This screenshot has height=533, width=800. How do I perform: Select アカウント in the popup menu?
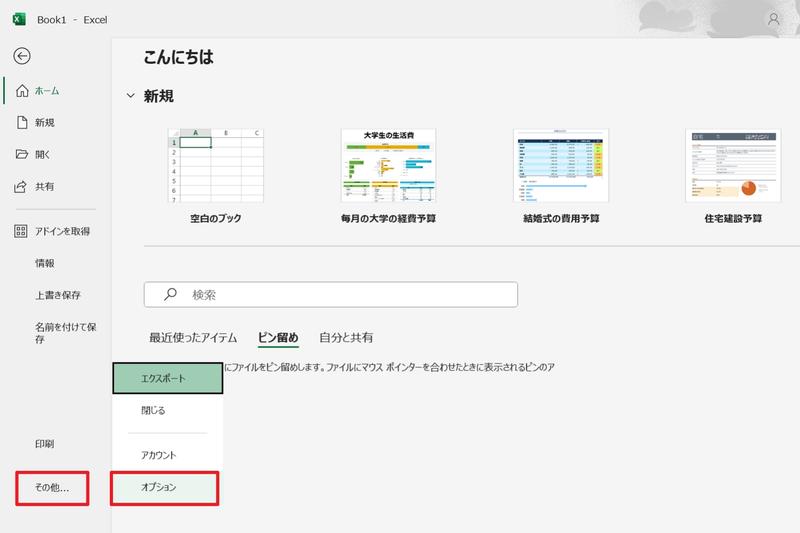[x=168, y=455]
